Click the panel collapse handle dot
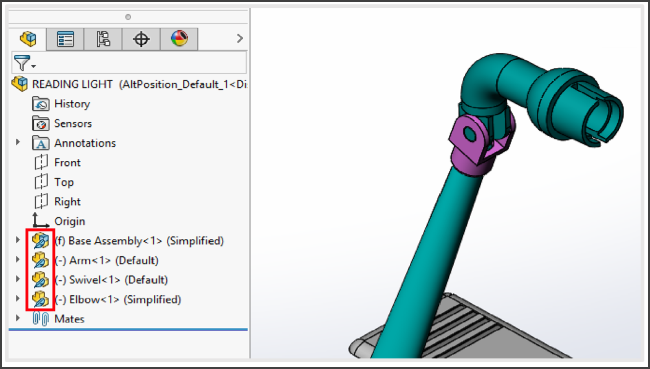This screenshot has height=369, width=650. coord(128,17)
